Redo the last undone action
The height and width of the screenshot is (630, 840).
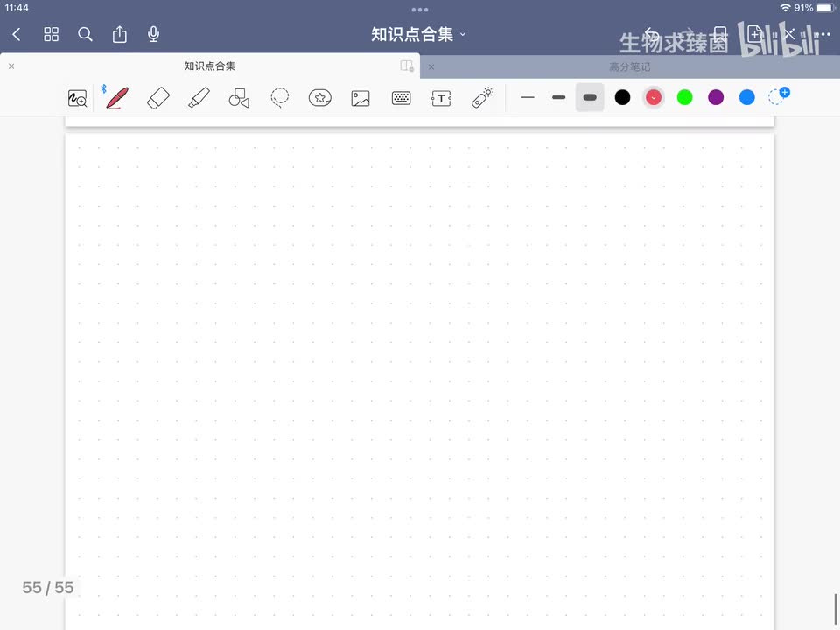[687, 35]
